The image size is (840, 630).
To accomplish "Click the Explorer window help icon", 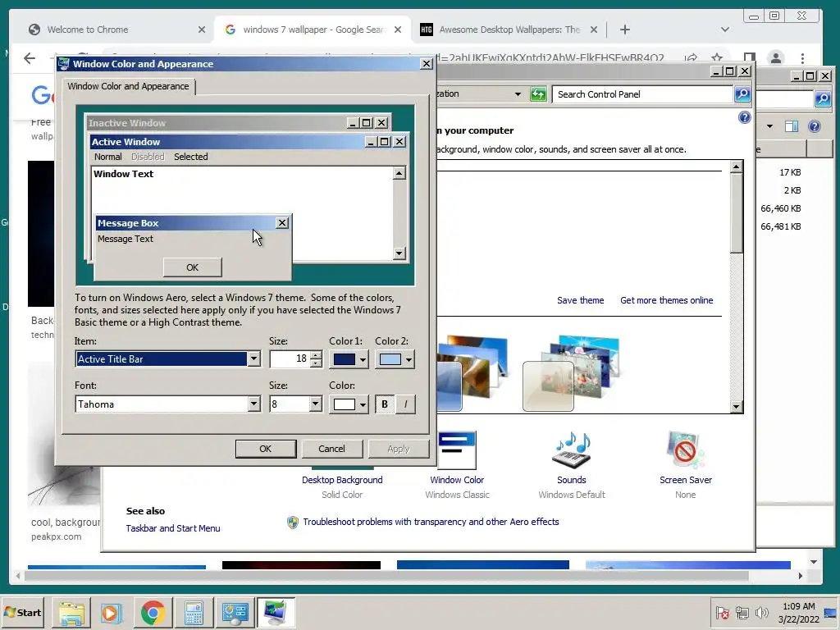I will (x=815, y=126).
